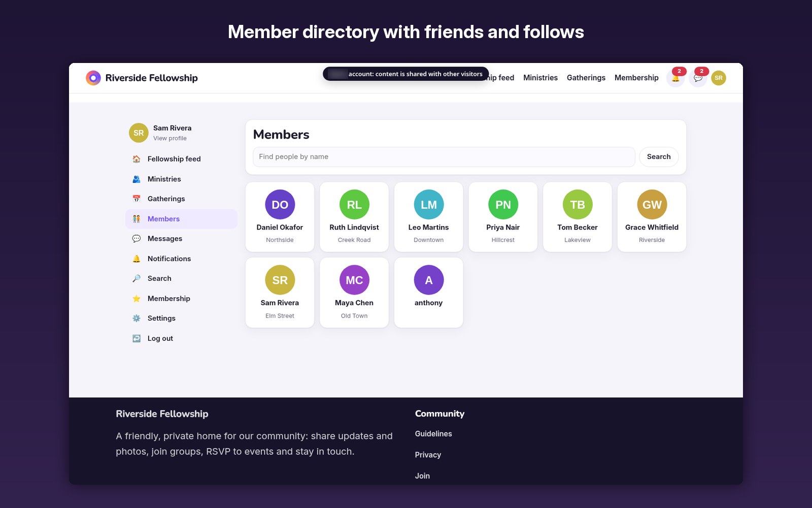
Task: Select Log out in the sidebar
Action: pyautogui.click(x=181, y=338)
